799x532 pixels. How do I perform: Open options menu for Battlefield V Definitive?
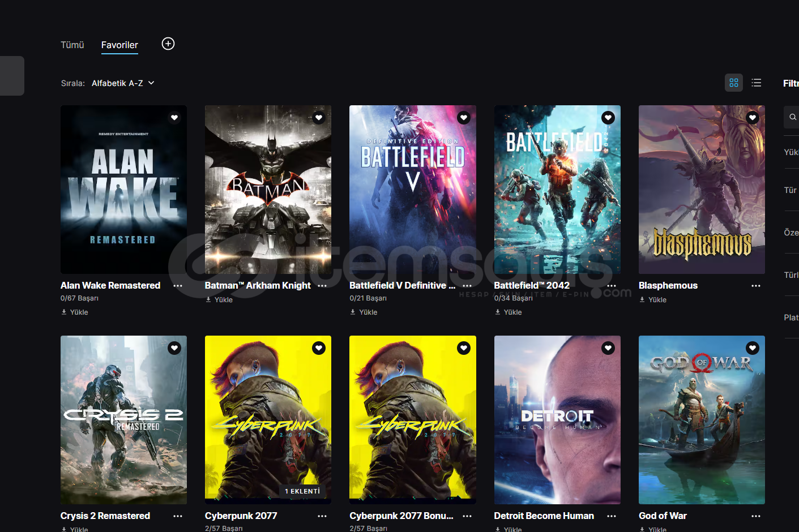[467, 286]
